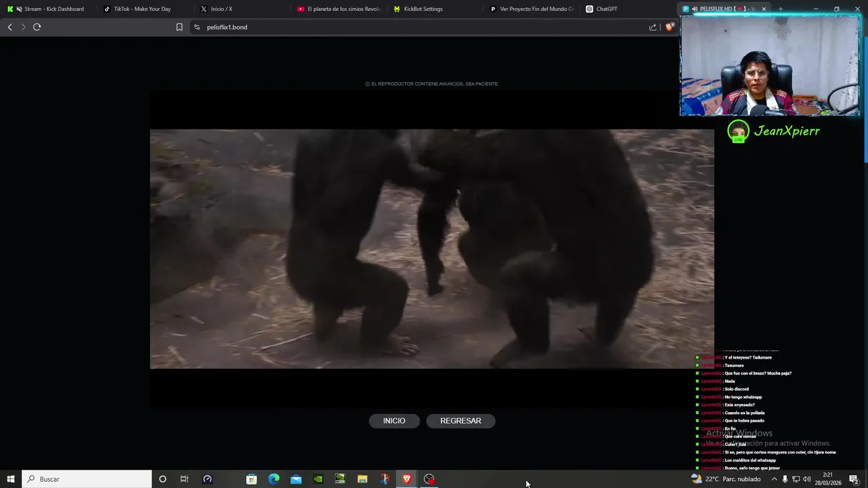The width and height of the screenshot is (868, 488).
Task: Click chat message 'No tengo whatsapp'
Action: [x=743, y=397]
